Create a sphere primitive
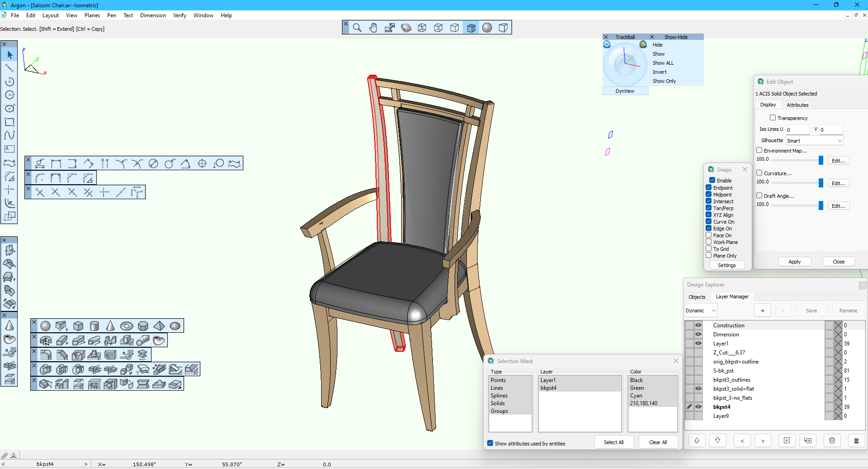The image size is (868, 469). point(46,326)
